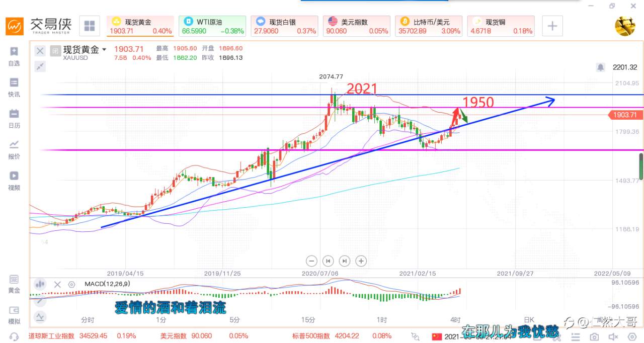The width and height of the screenshot is (644, 343).
Task: Open the 黄金 gold sidebar item
Action: tap(14, 284)
